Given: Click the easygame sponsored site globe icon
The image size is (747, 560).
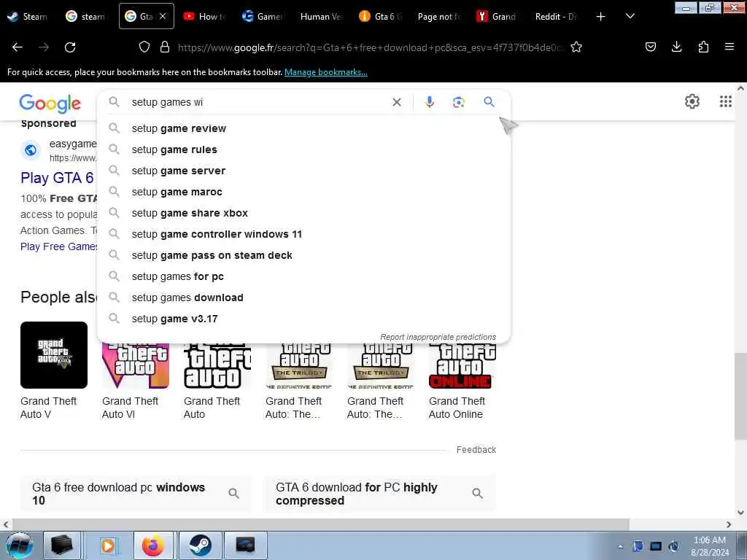Looking at the screenshot, I should (x=31, y=150).
